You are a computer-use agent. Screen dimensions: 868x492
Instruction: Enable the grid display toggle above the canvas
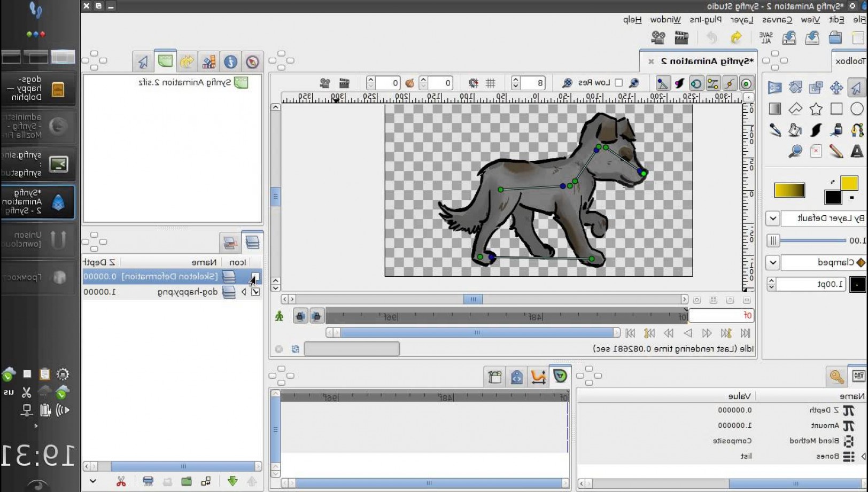click(491, 83)
